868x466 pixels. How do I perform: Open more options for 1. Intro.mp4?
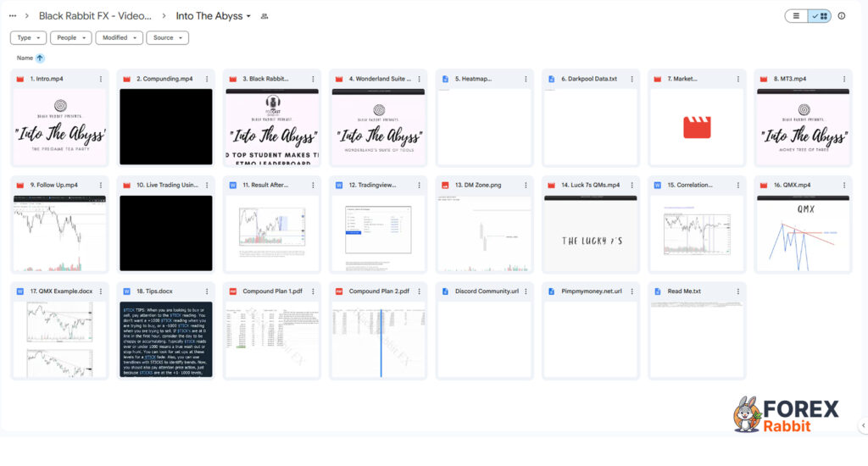(101, 79)
